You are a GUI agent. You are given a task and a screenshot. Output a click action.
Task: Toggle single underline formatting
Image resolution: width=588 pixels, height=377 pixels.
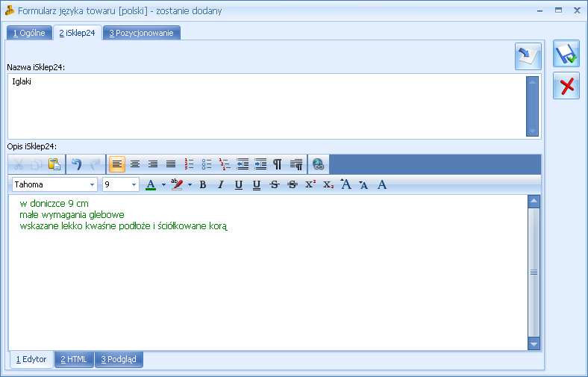pos(239,184)
